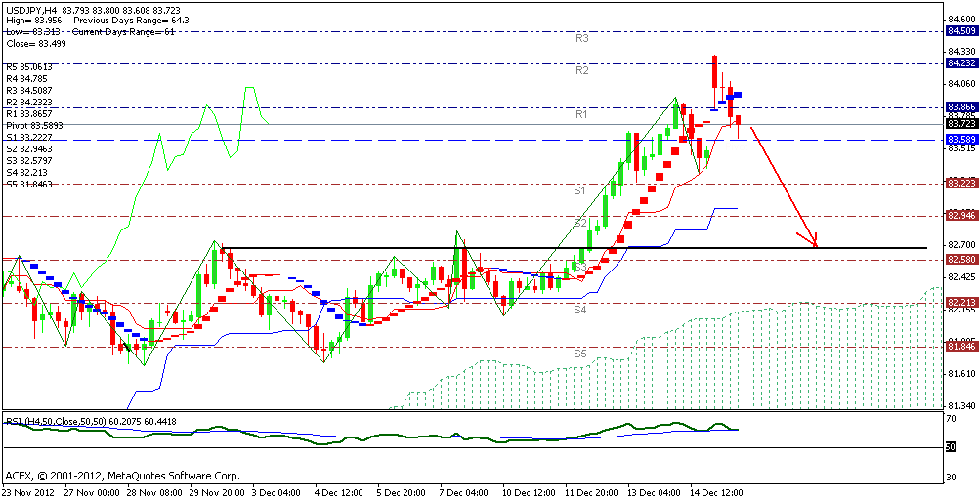Click the 82.946 support price tag
The width and height of the screenshot is (980, 500).
coord(961,215)
